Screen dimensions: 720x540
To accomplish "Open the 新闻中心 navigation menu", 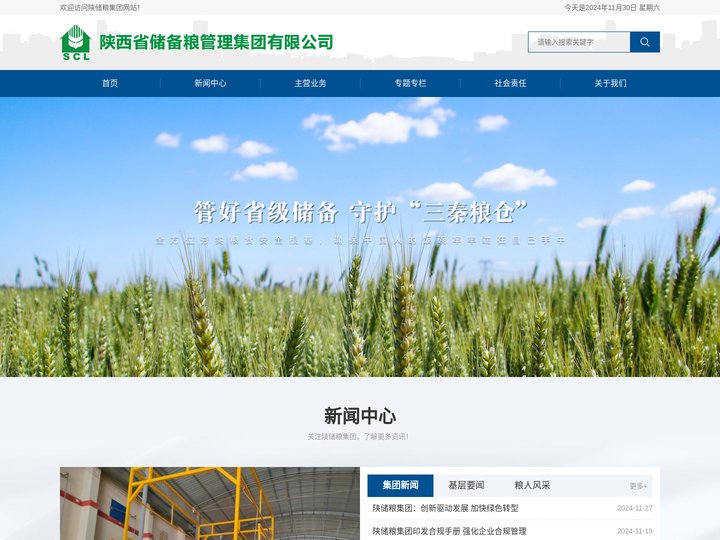I will [210, 83].
